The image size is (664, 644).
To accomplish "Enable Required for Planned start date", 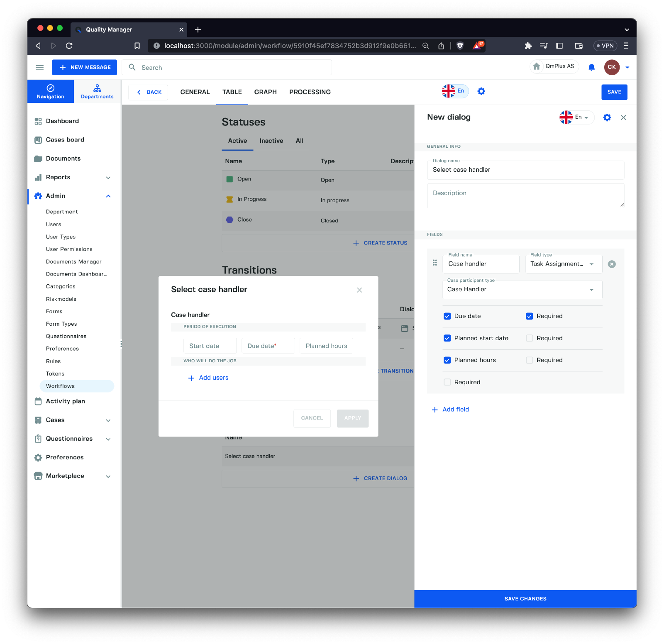I will 529,338.
